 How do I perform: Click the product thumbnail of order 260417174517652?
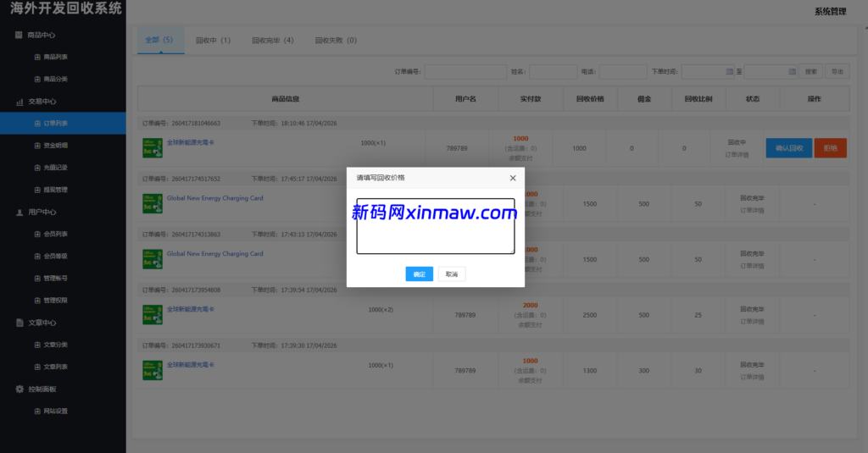pyautogui.click(x=153, y=203)
